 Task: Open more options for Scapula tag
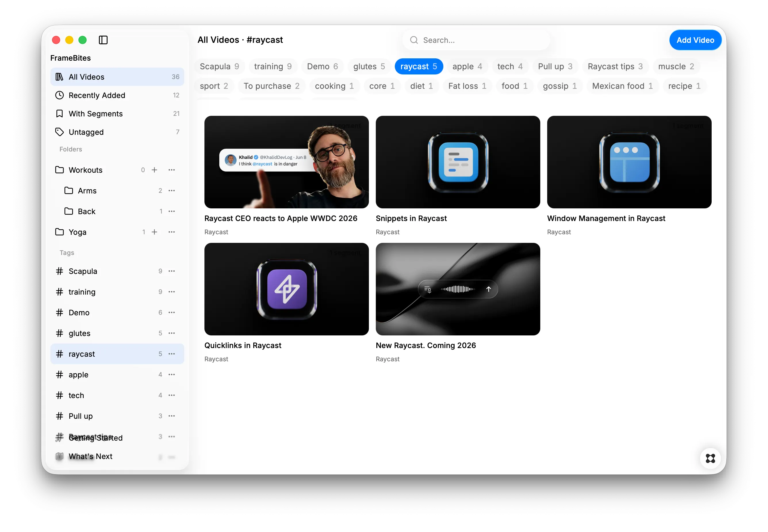(x=172, y=271)
